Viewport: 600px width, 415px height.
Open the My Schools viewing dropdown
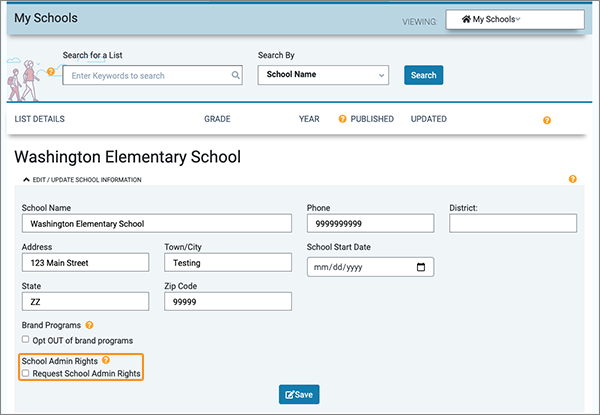tap(515, 20)
